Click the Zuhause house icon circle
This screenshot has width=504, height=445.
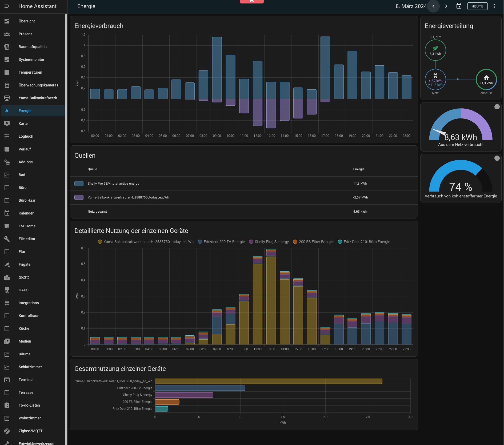pyautogui.click(x=486, y=80)
